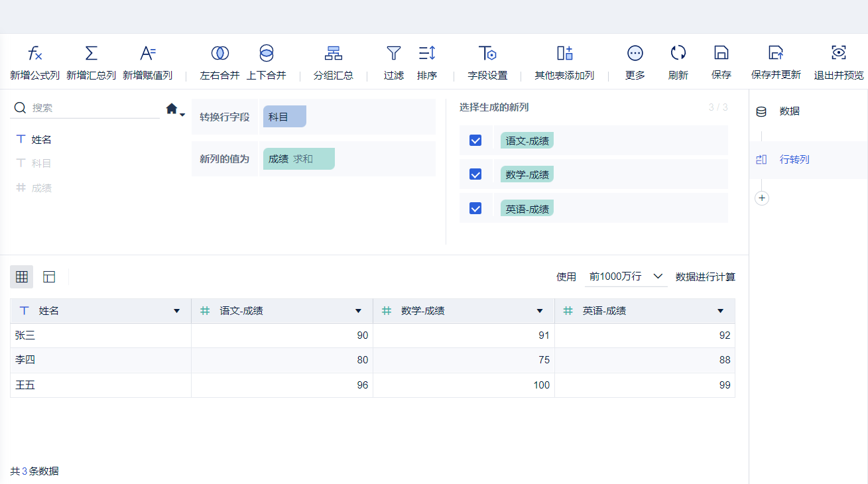Click 张三's 数学 score 91

click(x=464, y=335)
